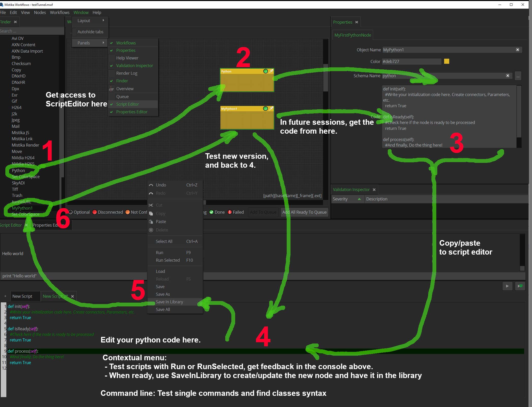Select SkyADI in the Finder list
The width and height of the screenshot is (532, 407).
click(18, 183)
